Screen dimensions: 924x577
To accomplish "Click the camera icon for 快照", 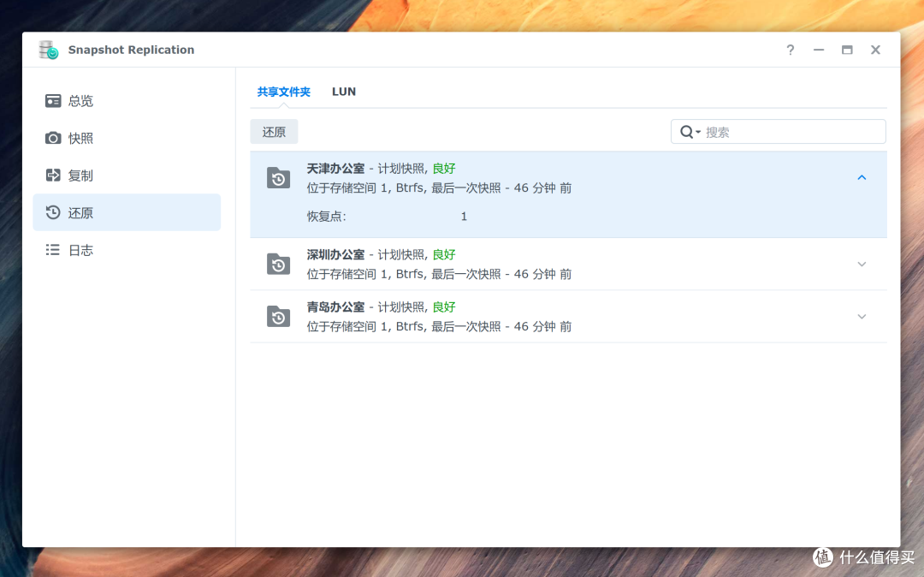I will [53, 138].
